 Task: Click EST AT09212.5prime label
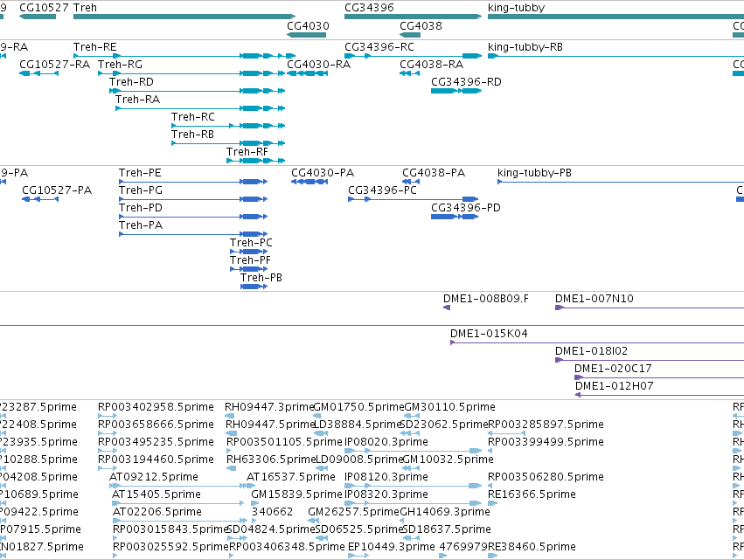pyautogui.click(x=154, y=478)
